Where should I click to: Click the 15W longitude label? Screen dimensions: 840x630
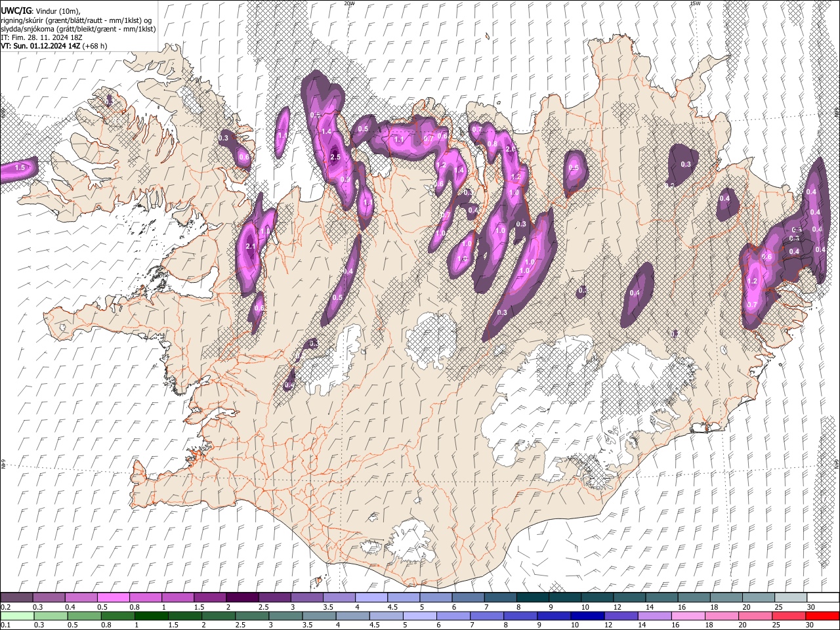point(695,3)
